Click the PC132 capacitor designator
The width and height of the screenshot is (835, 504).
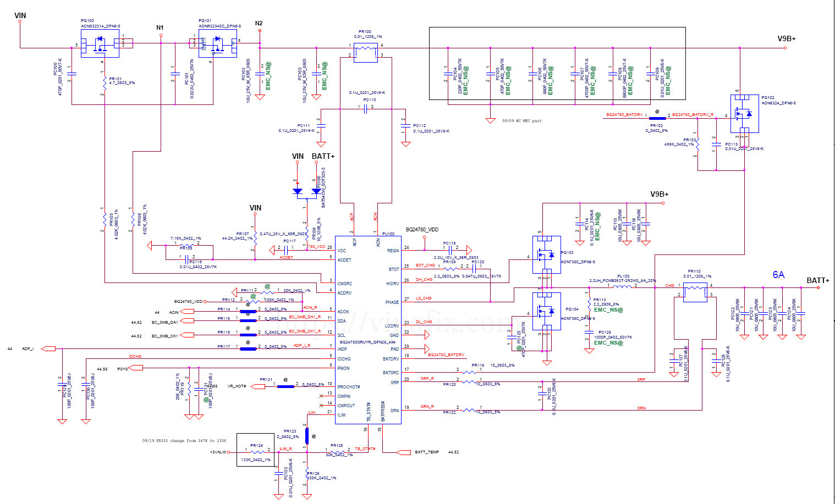[x=548, y=394]
